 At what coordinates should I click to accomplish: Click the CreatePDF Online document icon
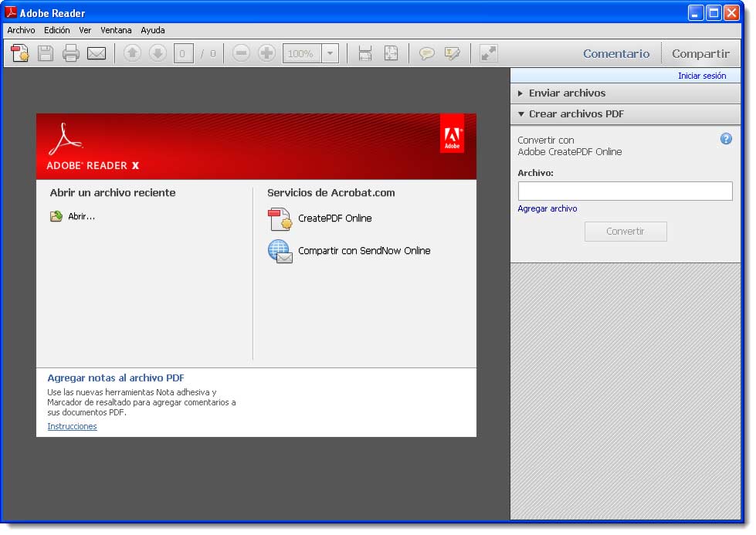coord(280,218)
